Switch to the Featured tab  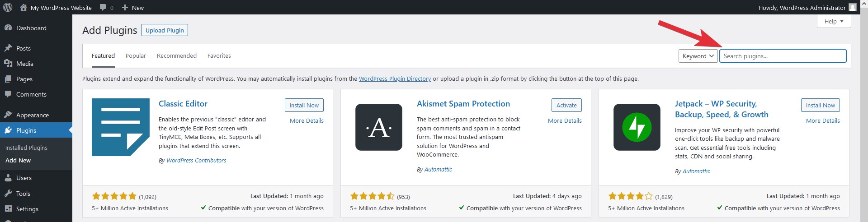pos(103,56)
